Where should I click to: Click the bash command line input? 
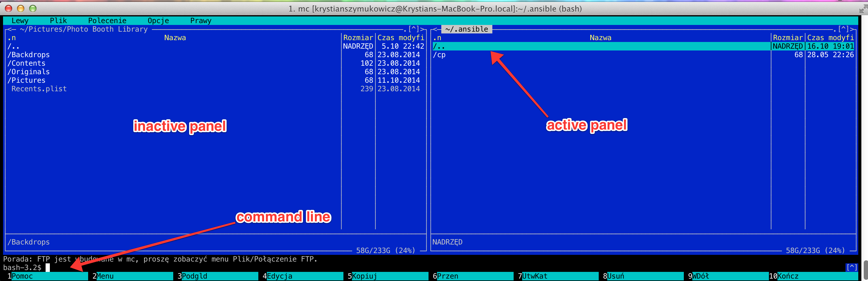(202, 268)
